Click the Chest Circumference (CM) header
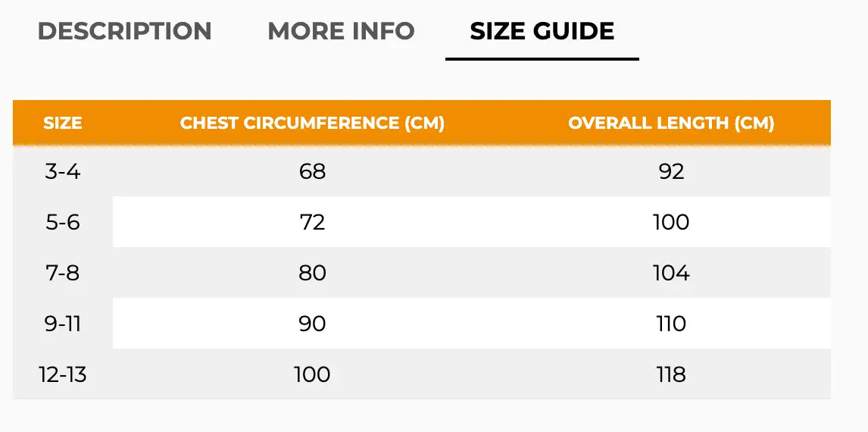This screenshot has width=868, height=432. [312, 123]
